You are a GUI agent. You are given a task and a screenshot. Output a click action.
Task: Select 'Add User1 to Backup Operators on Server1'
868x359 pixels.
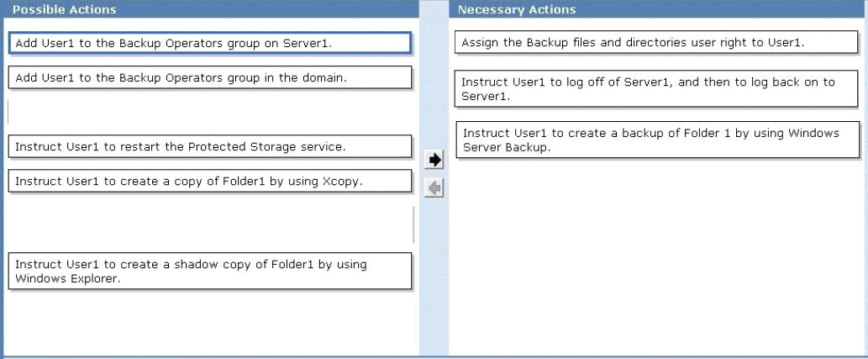pyautogui.click(x=210, y=43)
